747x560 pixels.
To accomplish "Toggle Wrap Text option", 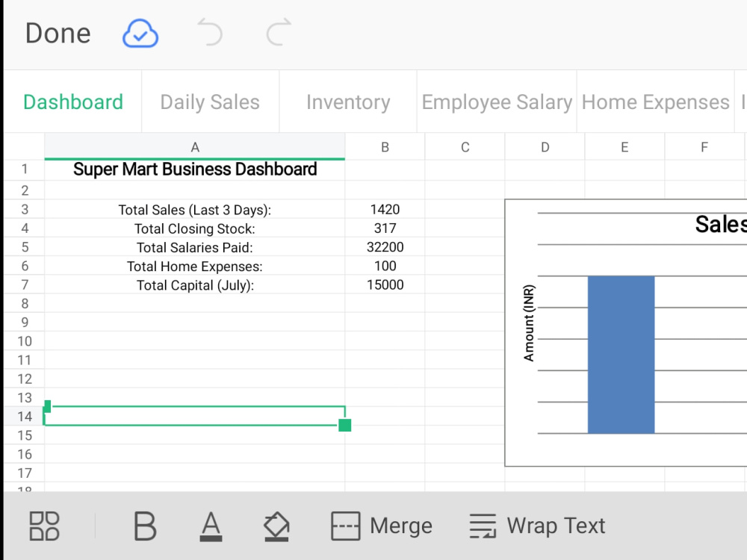I will 537,526.
